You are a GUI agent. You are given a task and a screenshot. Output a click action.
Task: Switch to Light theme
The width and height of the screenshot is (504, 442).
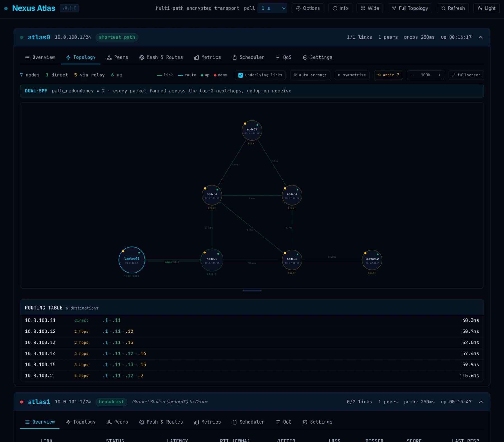coord(486,8)
